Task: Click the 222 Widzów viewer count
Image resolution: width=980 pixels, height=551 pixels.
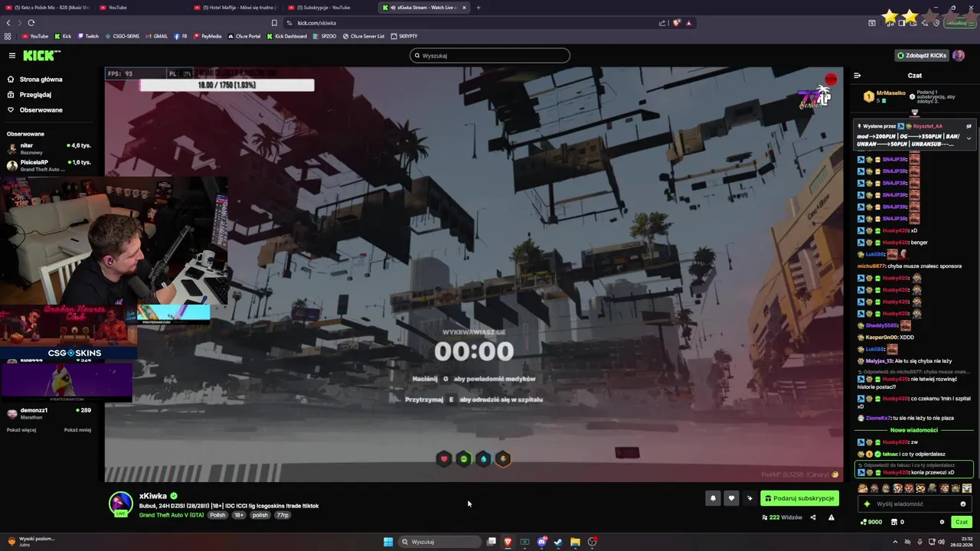Action: pyautogui.click(x=782, y=517)
